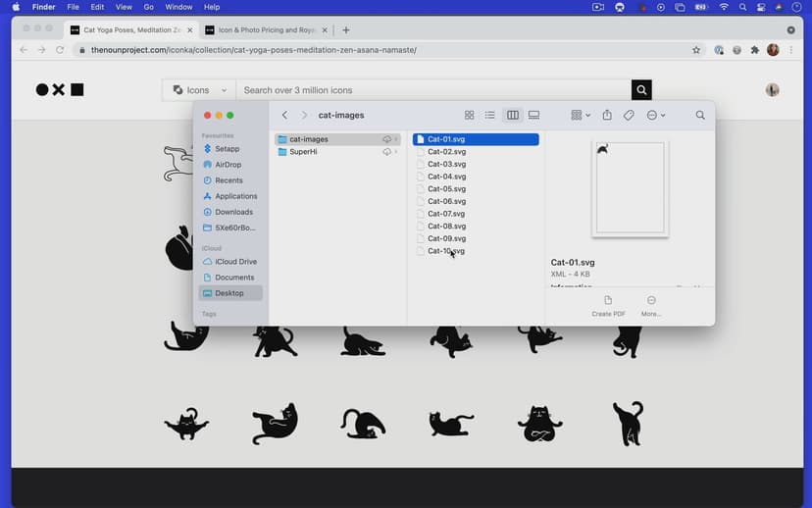Click the Edit Tags icon in Finder
Screen dimensions: 812x508
pyautogui.click(x=629, y=116)
